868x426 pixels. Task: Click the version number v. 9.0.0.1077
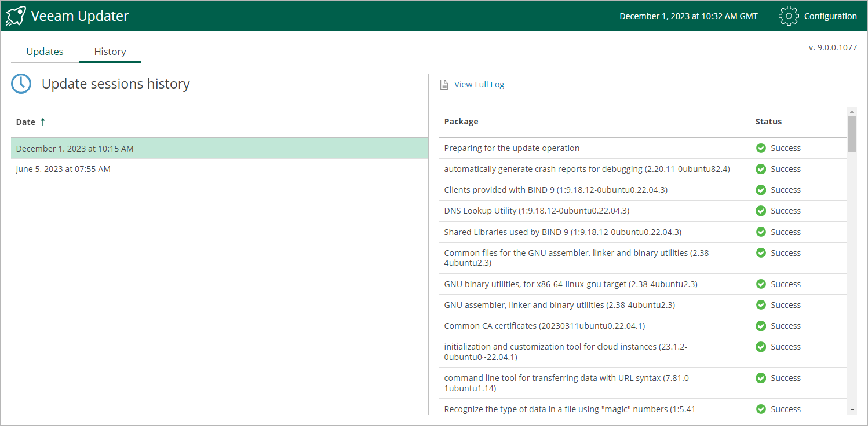click(833, 47)
